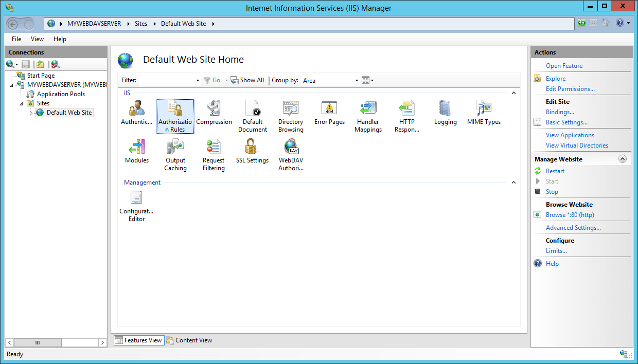This screenshot has width=638, height=364.
Task: Click the Delete Connection icon in Connections toolbar
Action: [55, 64]
